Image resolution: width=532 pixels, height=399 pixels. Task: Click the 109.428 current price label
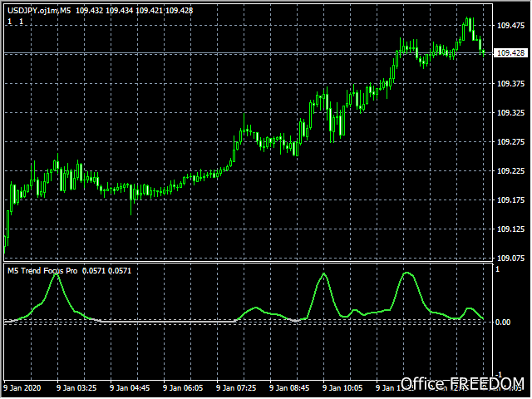click(x=510, y=53)
